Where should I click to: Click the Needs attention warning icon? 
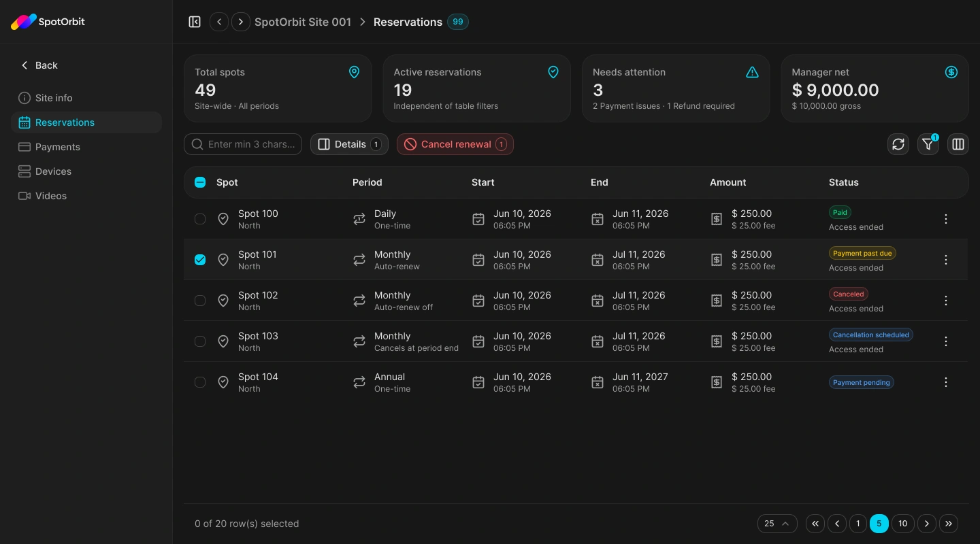tap(752, 72)
